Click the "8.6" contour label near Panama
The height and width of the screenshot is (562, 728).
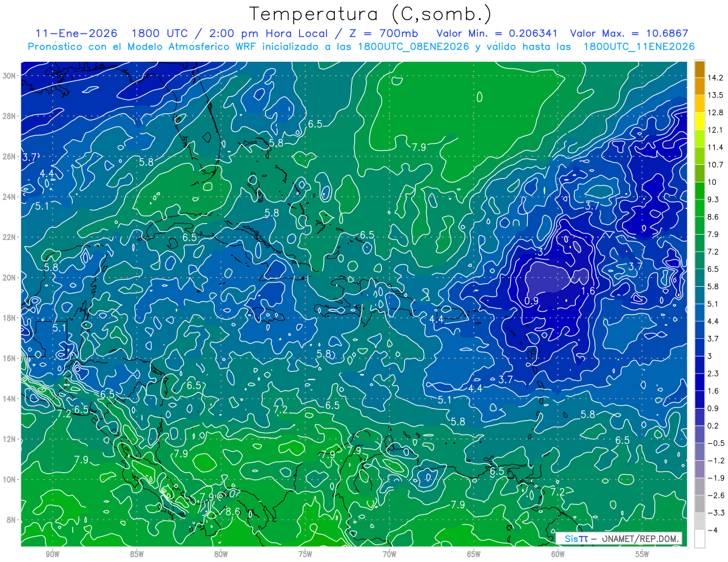pyautogui.click(x=233, y=512)
